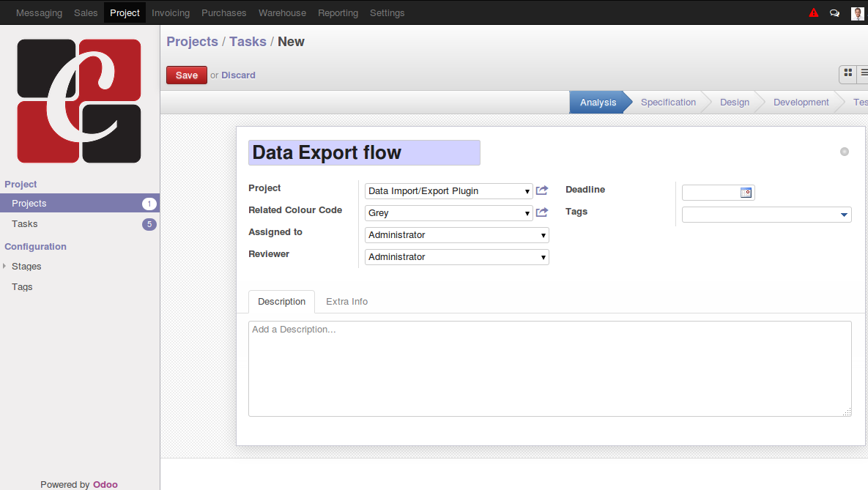Click the description resize handle

[x=847, y=412]
